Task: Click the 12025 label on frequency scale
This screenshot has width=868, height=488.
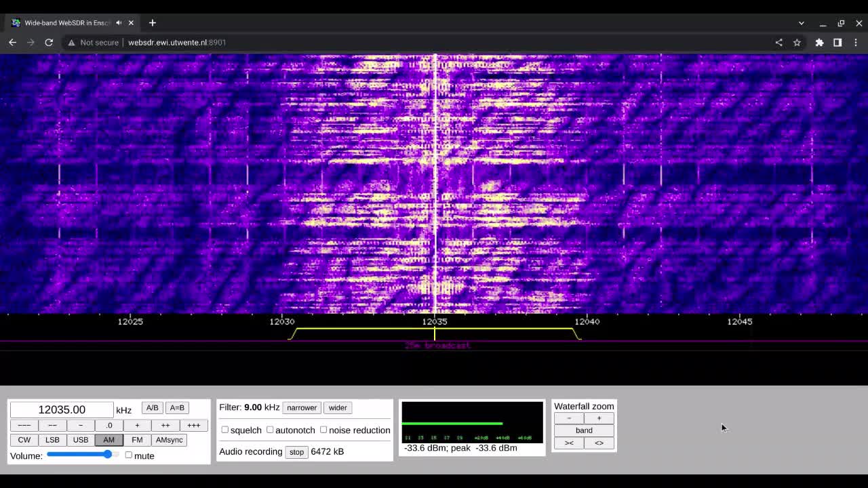Action: click(130, 321)
